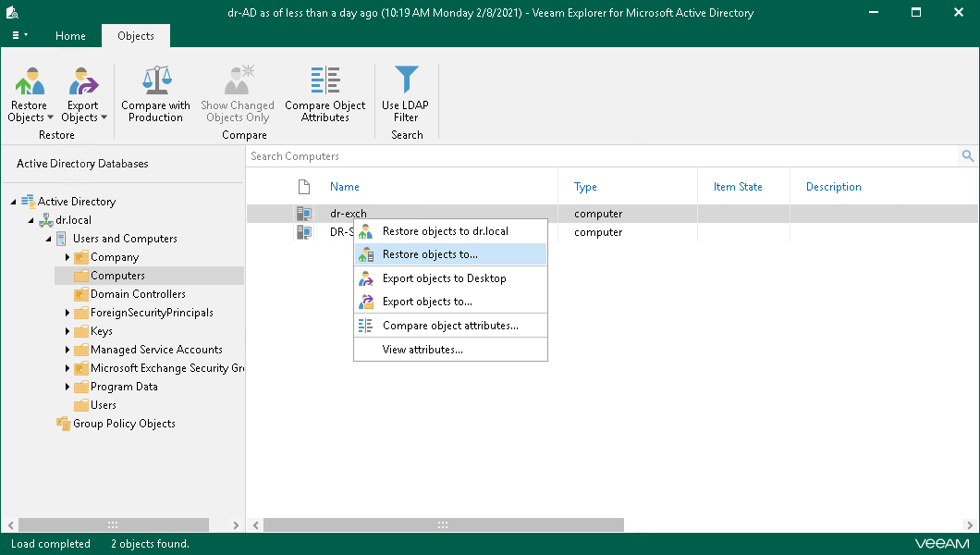This screenshot has height=555, width=980.
Task: Expand the Program Data node
Action: 67,387
